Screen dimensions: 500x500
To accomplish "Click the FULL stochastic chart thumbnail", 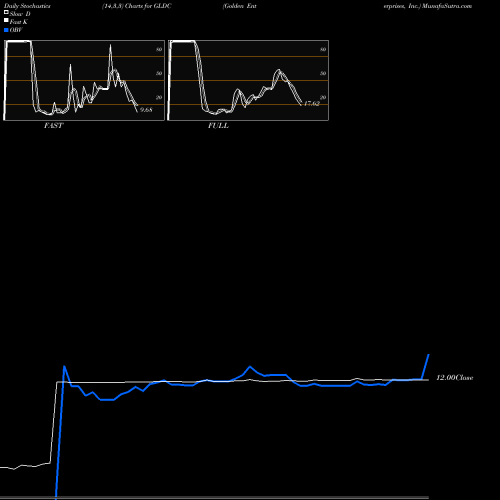I will click(x=248, y=80).
